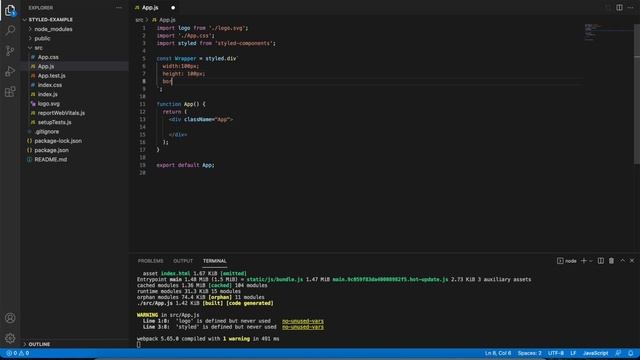640x360 pixels.
Task: Open the Accounts icon in activity bar
Action: tap(10, 318)
